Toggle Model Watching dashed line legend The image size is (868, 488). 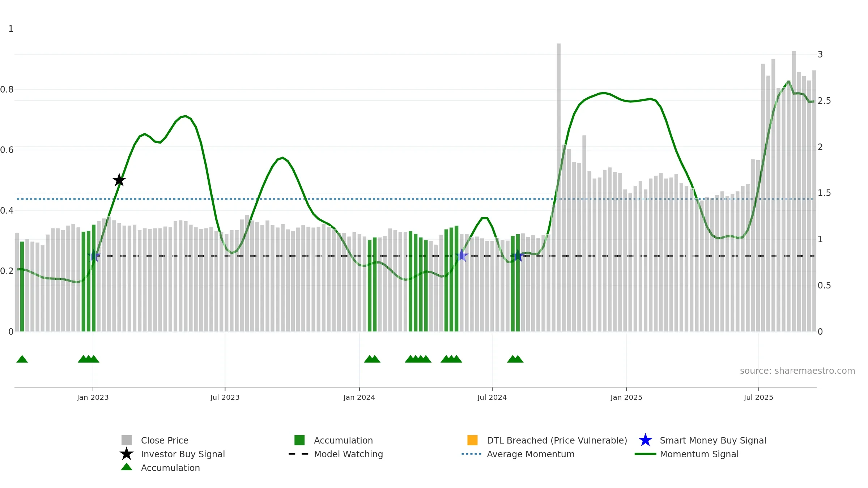point(299,454)
